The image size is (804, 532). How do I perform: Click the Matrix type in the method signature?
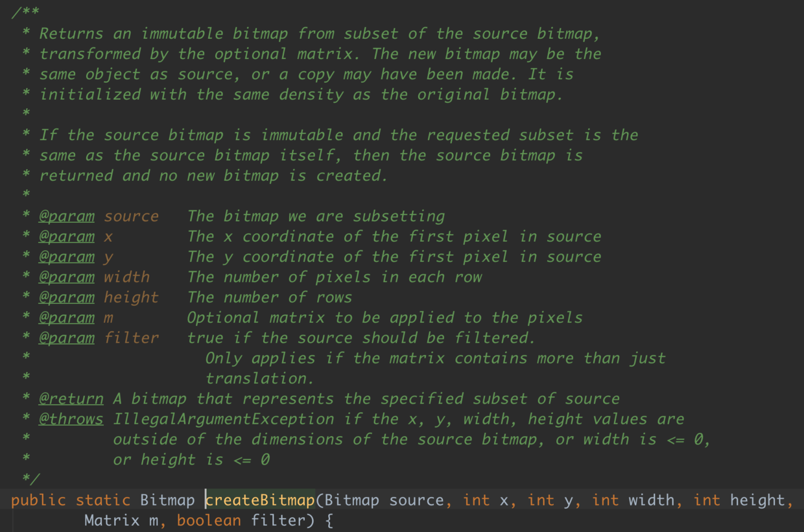(112, 520)
